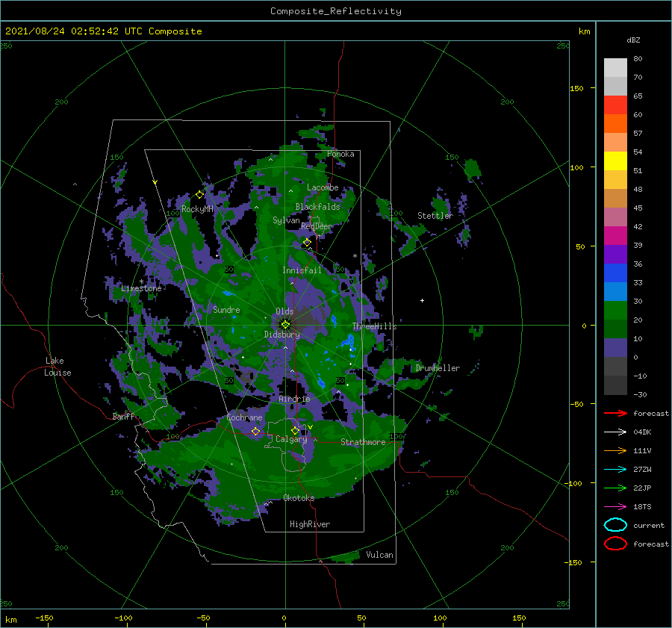The height and width of the screenshot is (628, 672).
Task: Click the Okotoks town label
Action: coord(299,498)
